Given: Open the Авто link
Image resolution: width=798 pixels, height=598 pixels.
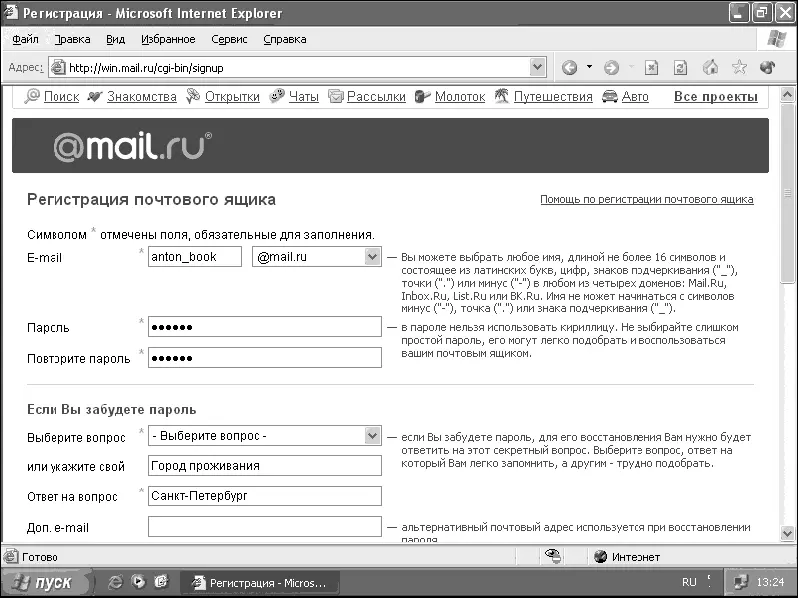Looking at the screenshot, I should [x=635, y=96].
